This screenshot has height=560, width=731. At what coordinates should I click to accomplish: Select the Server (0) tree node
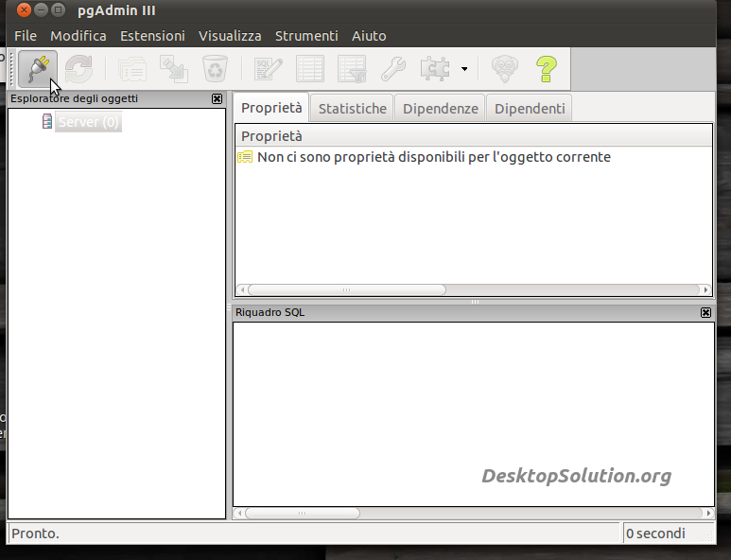(x=89, y=122)
